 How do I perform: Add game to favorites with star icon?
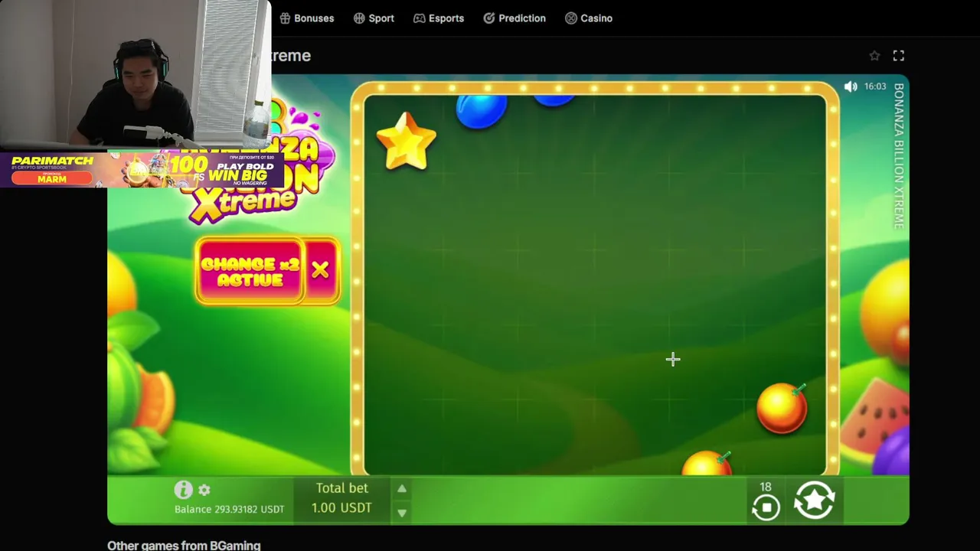874,56
